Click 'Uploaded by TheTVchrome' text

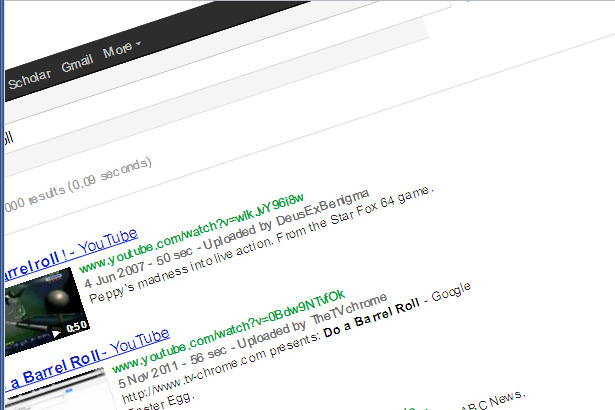pyautogui.click(x=312, y=321)
